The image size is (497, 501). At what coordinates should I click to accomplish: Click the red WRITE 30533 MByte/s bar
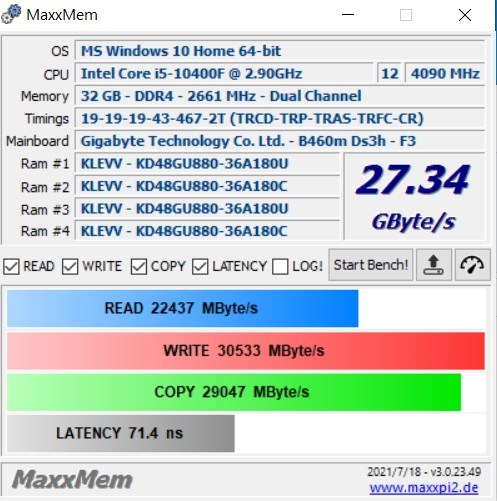246,351
